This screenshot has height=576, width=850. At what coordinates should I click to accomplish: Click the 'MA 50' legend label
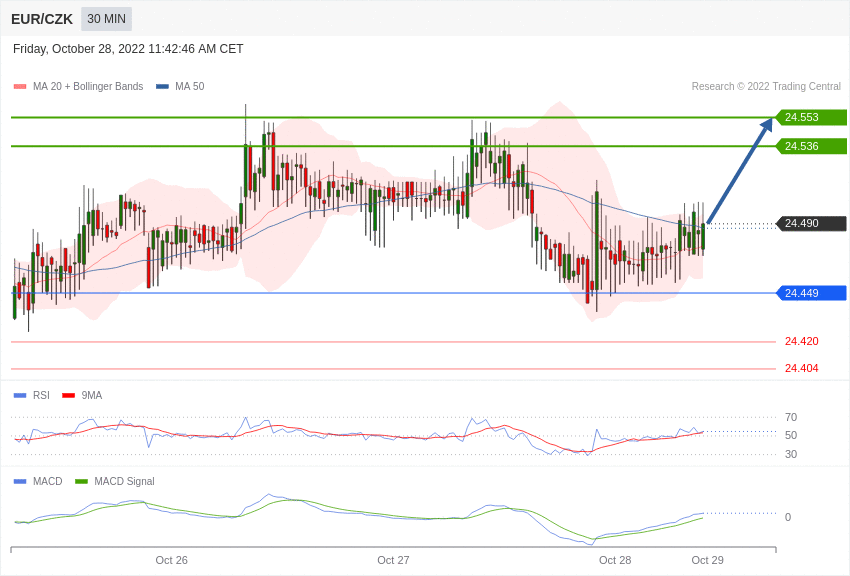click(x=190, y=87)
